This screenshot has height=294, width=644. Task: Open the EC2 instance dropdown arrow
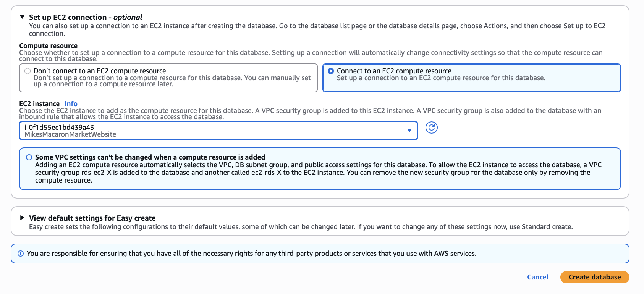[409, 131]
